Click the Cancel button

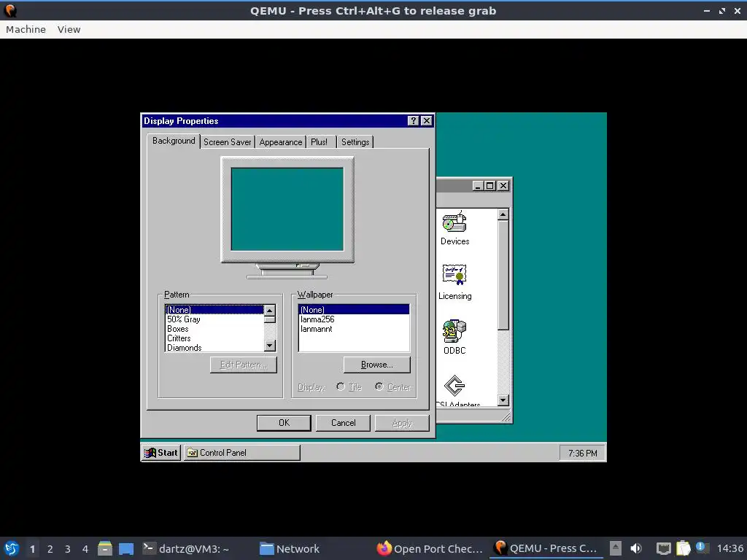coord(343,423)
